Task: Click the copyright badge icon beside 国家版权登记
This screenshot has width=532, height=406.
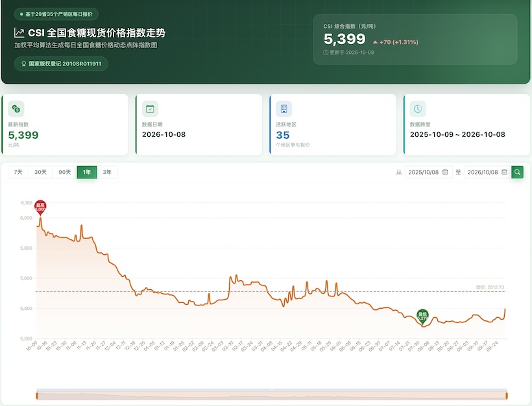Action: (24, 64)
